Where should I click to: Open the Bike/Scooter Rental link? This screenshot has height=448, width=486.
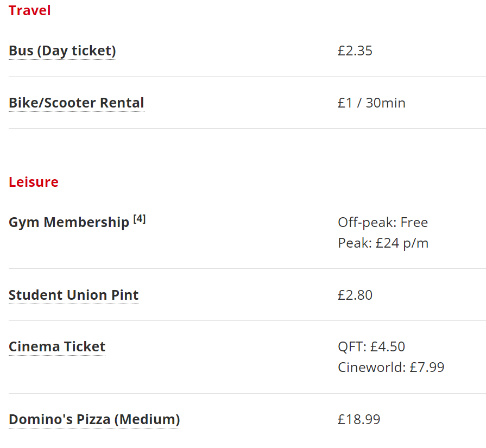coord(77,103)
